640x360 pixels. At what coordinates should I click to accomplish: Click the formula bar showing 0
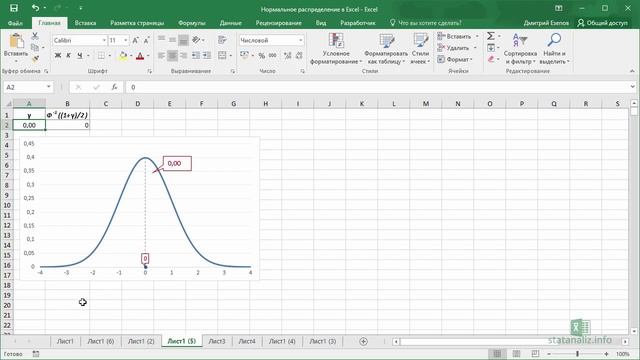[x=378, y=87]
